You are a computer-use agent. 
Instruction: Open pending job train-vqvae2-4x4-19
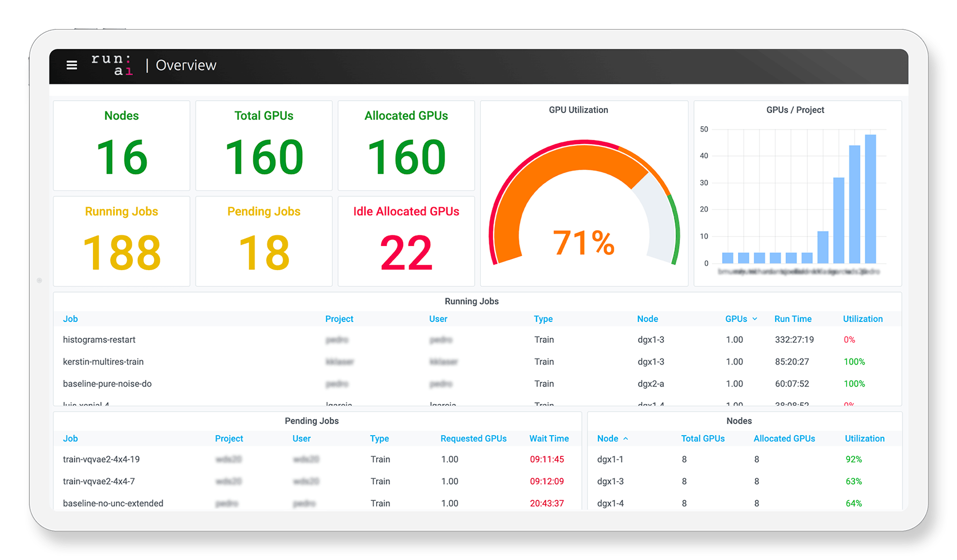[101, 460]
